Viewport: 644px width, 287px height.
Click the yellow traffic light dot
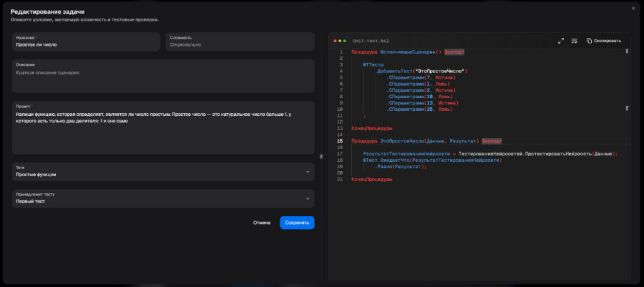pos(340,41)
